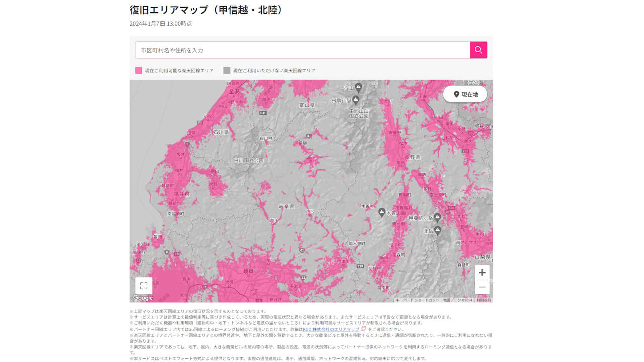
Task: Click the 立山 mountain marker
Action: pyautogui.click(x=358, y=87)
